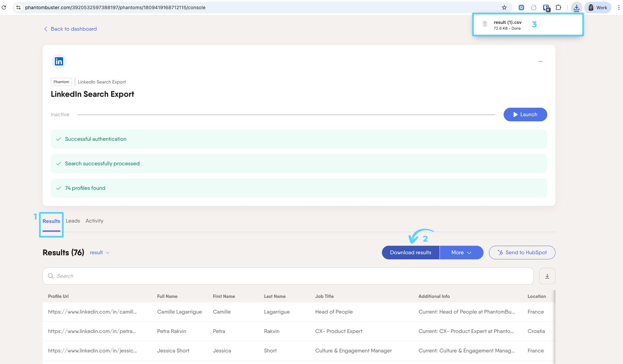Focus the results Search field
Image resolution: width=623 pixels, height=364 pixels.
[x=288, y=276]
